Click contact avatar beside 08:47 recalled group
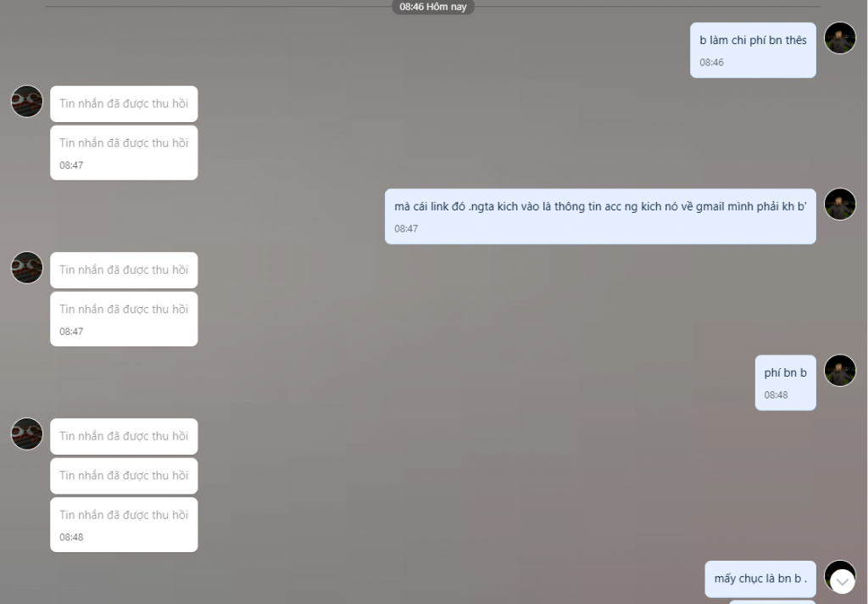 coord(27,267)
